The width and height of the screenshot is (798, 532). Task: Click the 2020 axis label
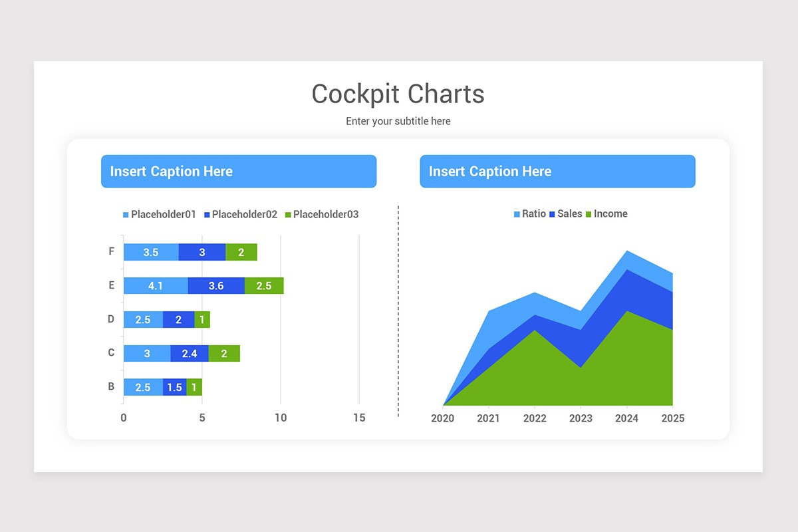coord(444,418)
